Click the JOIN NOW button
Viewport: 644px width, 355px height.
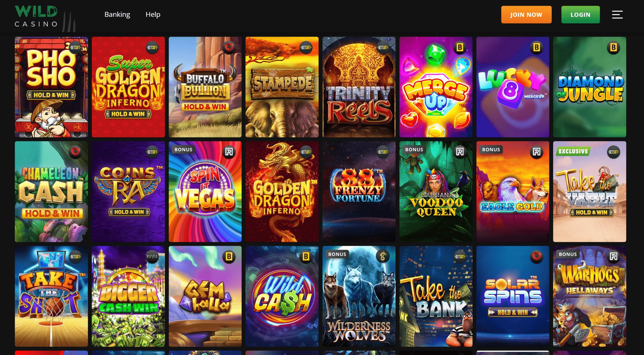click(x=526, y=15)
